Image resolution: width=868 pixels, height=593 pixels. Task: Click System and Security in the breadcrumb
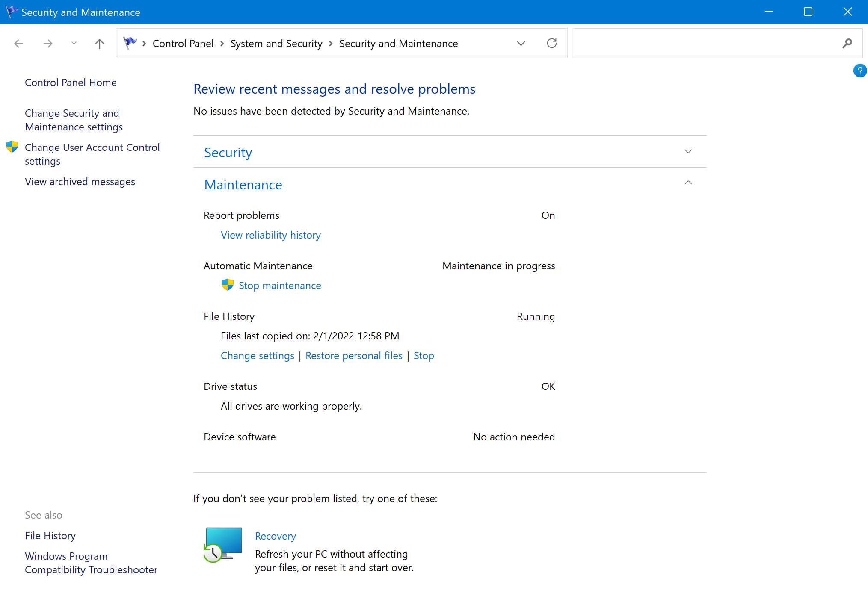pyautogui.click(x=276, y=43)
